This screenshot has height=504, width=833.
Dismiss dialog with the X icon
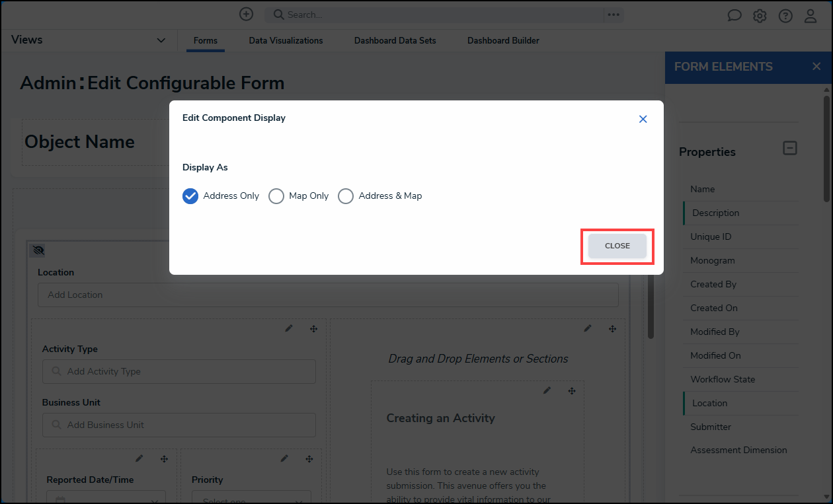643,120
